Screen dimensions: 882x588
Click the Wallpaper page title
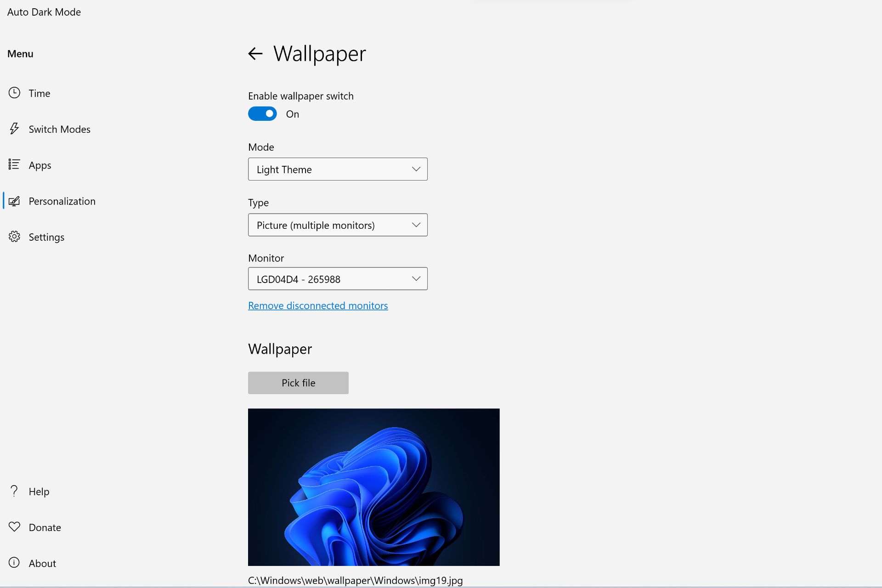point(320,54)
